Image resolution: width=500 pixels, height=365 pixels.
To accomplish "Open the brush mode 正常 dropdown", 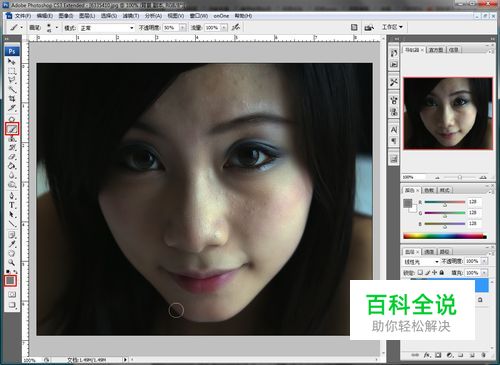I will click(x=107, y=28).
